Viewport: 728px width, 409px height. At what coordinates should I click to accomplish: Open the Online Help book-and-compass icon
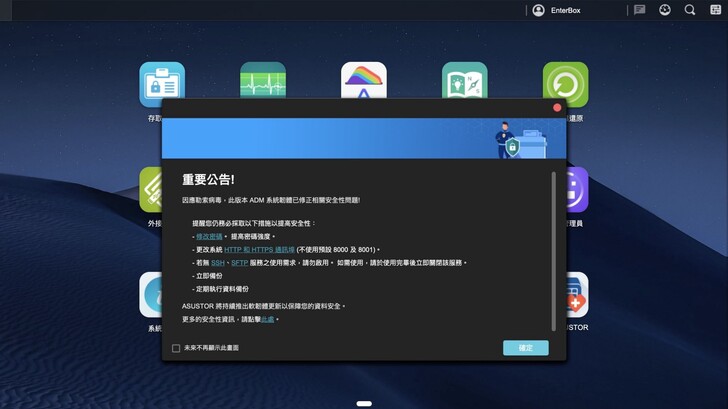[464, 80]
